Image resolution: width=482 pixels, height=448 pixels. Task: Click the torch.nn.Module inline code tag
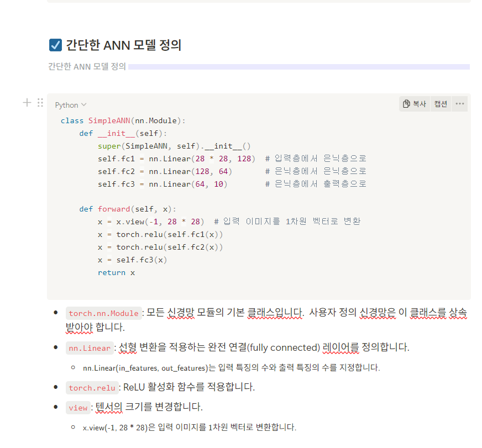[103, 313]
